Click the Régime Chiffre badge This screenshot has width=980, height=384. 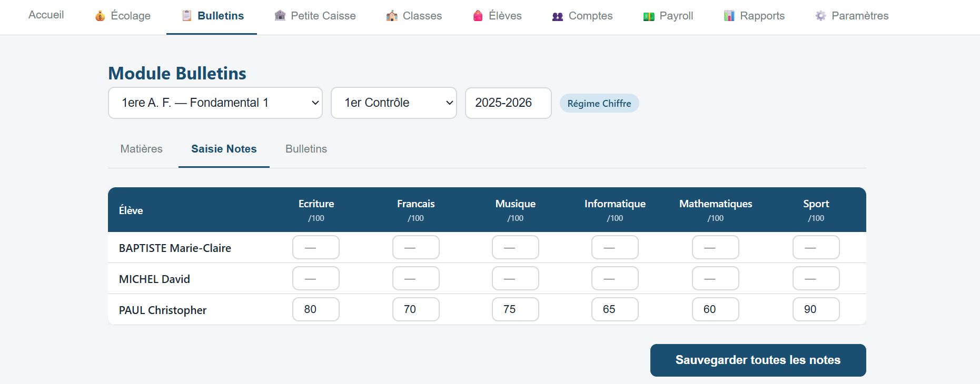(x=599, y=103)
